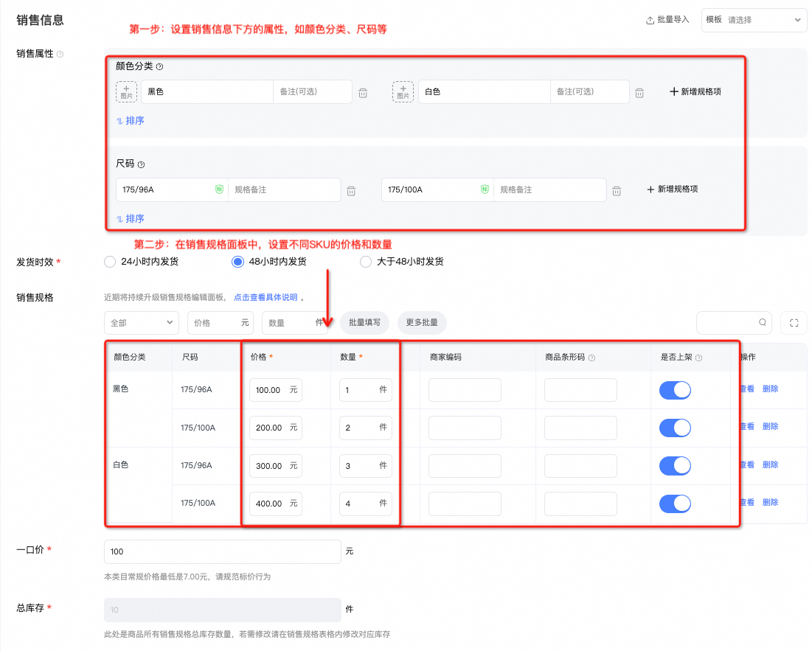Delete the 黑色 color option via trash icon
Screen dimensions: 812x651
coord(363,93)
